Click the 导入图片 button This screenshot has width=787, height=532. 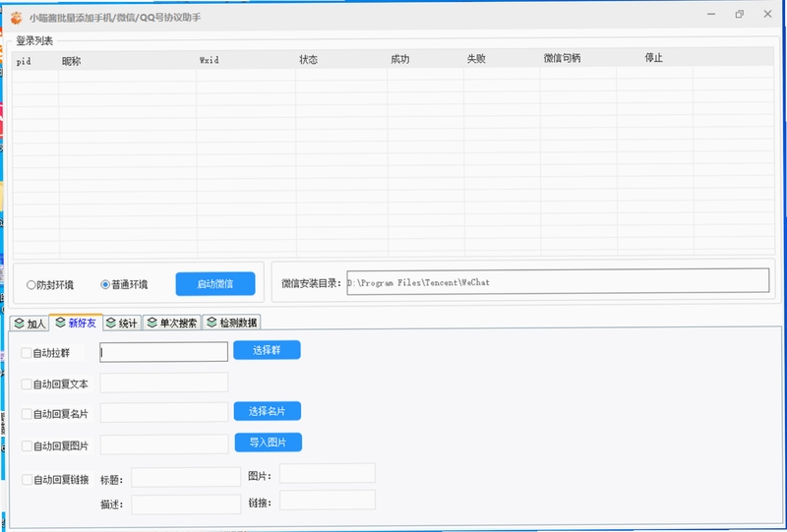pos(269,443)
